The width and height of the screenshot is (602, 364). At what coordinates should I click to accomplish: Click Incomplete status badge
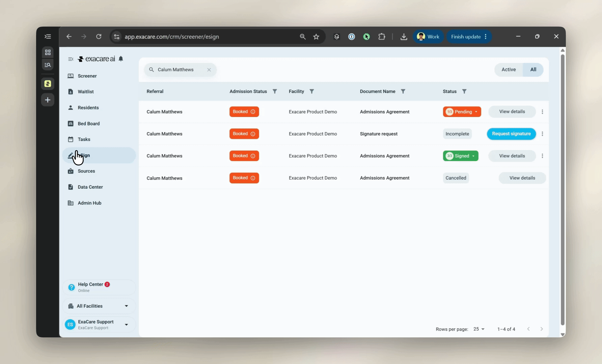(457, 134)
